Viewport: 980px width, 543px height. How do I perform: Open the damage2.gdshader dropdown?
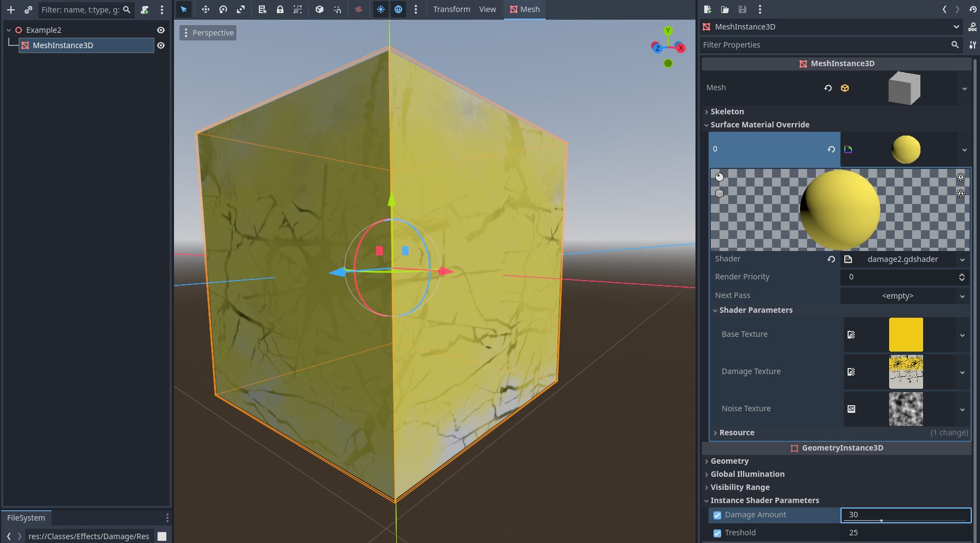tap(962, 259)
